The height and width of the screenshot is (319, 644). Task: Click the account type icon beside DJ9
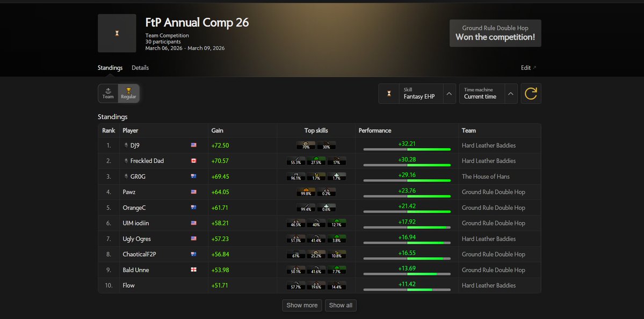pyautogui.click(x=126, y=146)
